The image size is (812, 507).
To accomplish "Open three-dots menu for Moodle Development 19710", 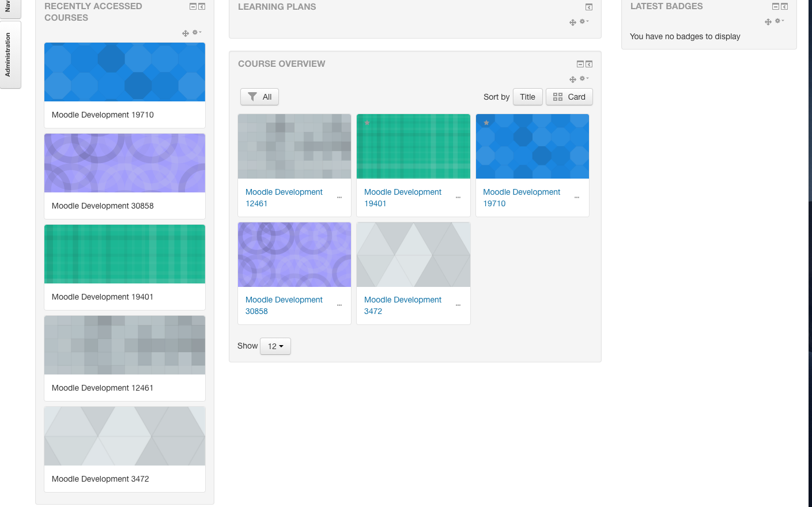I will [x=577, y=198].
